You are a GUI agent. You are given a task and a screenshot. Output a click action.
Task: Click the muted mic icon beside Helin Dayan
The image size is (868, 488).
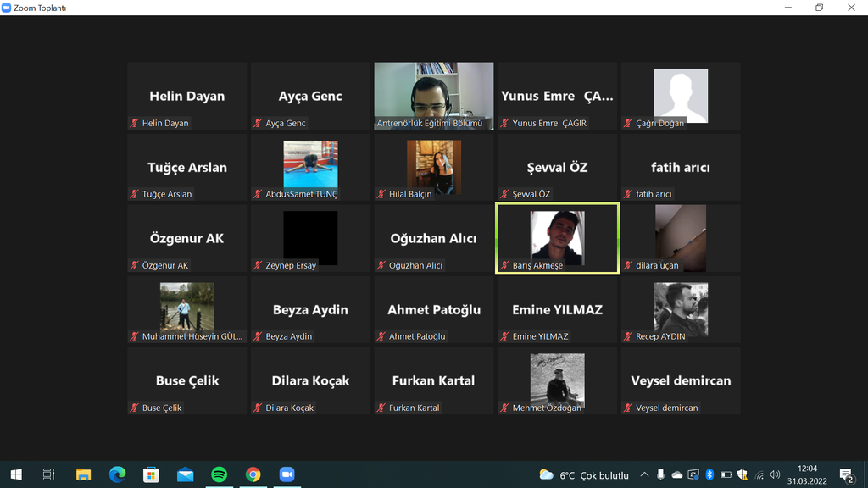click(x=134, y=123)
